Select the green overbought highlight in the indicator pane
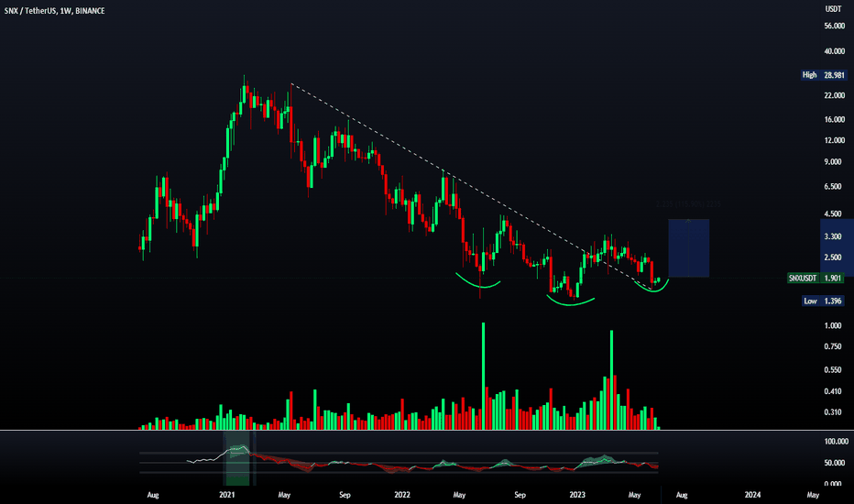854x504 pixels. coord(238,459)
